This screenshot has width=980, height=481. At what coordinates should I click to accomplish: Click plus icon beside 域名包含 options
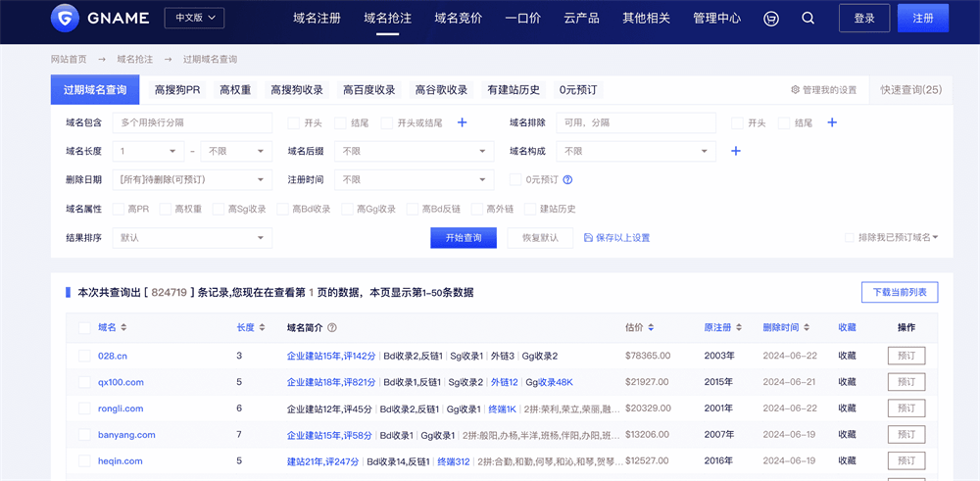point(463,122)
